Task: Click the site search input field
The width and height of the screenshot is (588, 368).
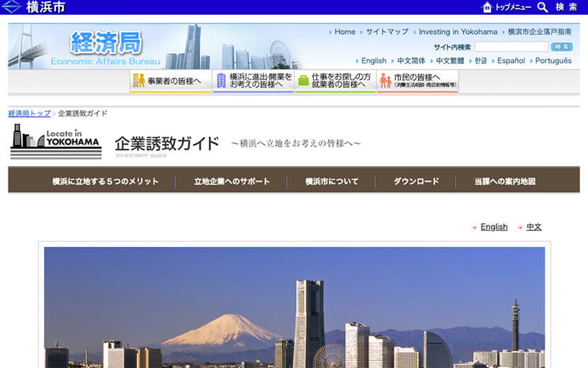Action: point(511,47)
